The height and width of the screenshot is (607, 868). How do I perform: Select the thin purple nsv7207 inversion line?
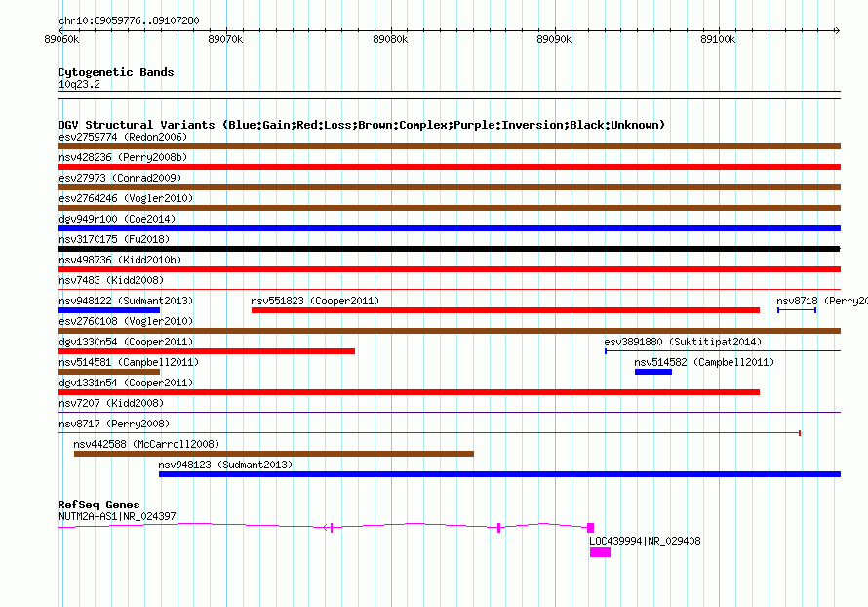(449, 412)
